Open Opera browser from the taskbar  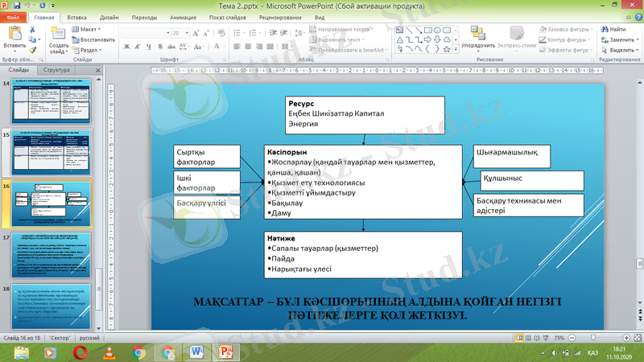point(79,352)
